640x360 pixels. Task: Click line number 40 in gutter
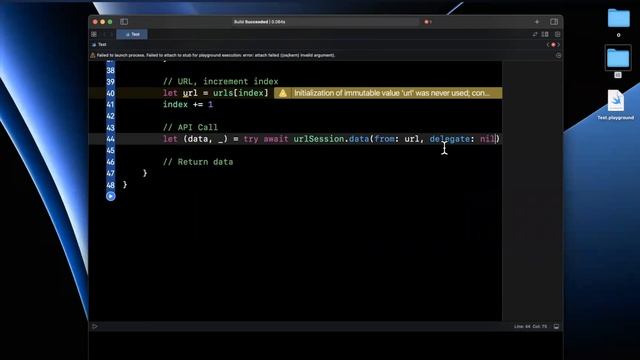tap(111, 93)
